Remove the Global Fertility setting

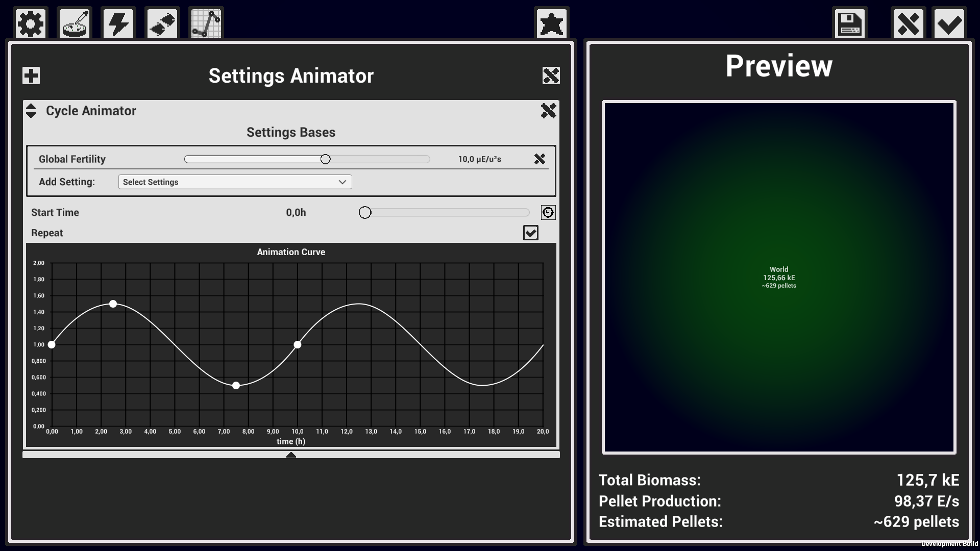(540, 159)
